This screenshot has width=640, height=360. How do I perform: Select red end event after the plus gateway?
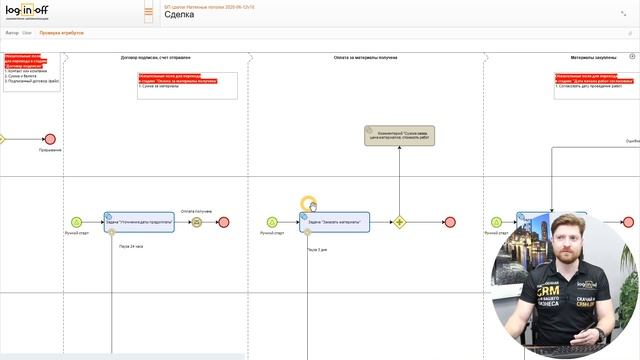point(450,222)
